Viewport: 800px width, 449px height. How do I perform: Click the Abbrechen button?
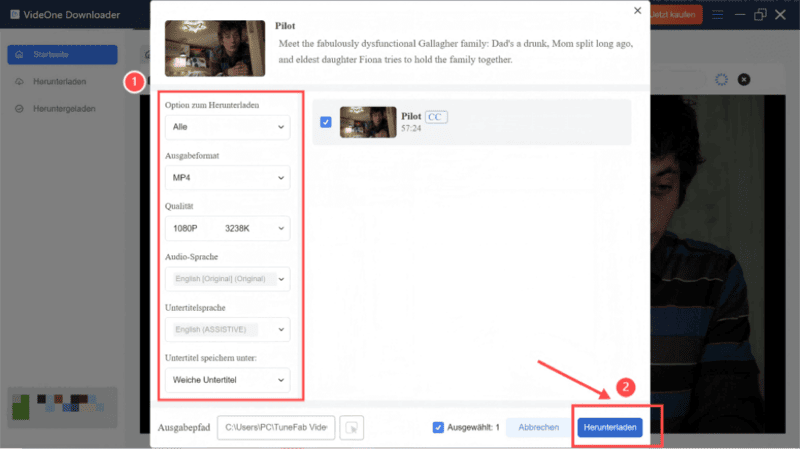click(538, 427)
